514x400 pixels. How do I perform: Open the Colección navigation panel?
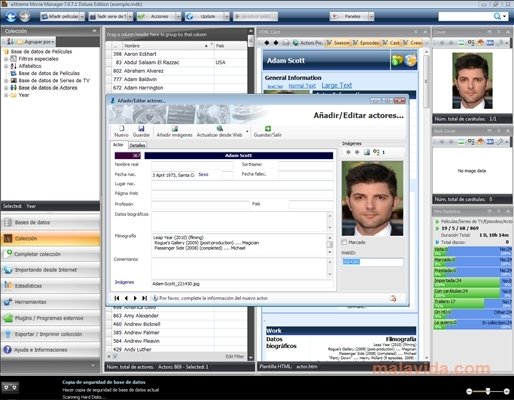pos(50,238)
